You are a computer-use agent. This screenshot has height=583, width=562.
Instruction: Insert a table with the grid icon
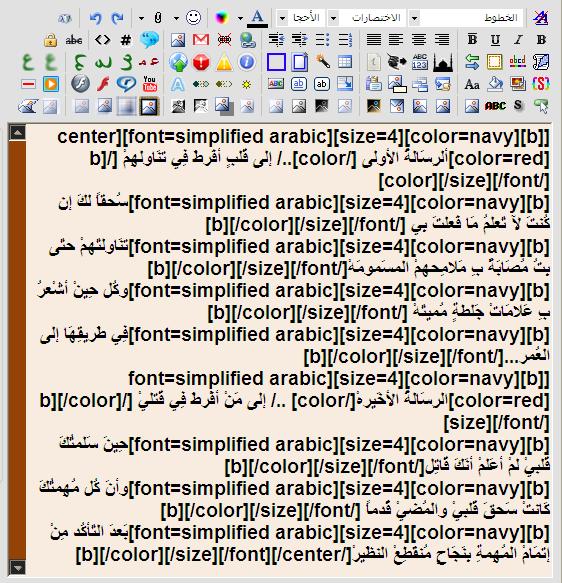click(345, 62)
